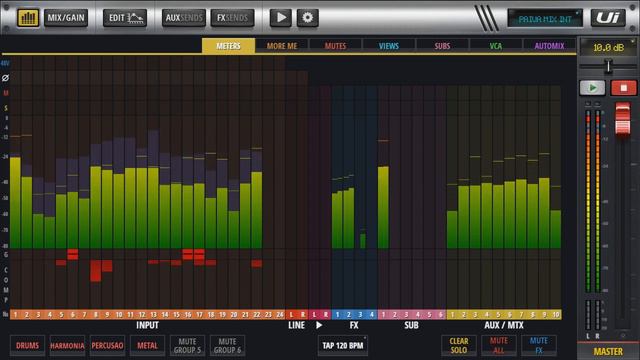
Task: Select input channel 1 number label
Action: [x=16, y=314]
